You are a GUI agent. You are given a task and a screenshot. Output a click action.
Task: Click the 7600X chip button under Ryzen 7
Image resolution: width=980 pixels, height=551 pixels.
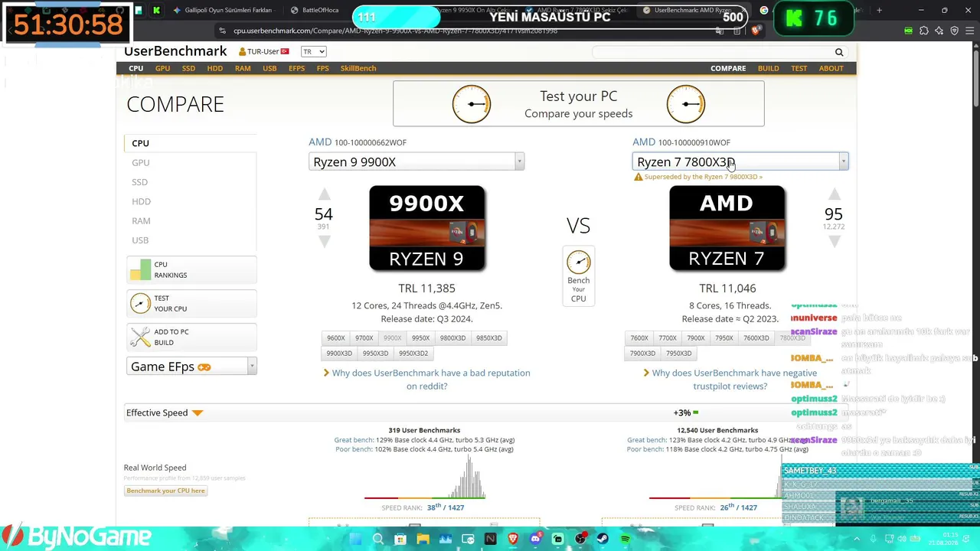(x=639, y=337)
